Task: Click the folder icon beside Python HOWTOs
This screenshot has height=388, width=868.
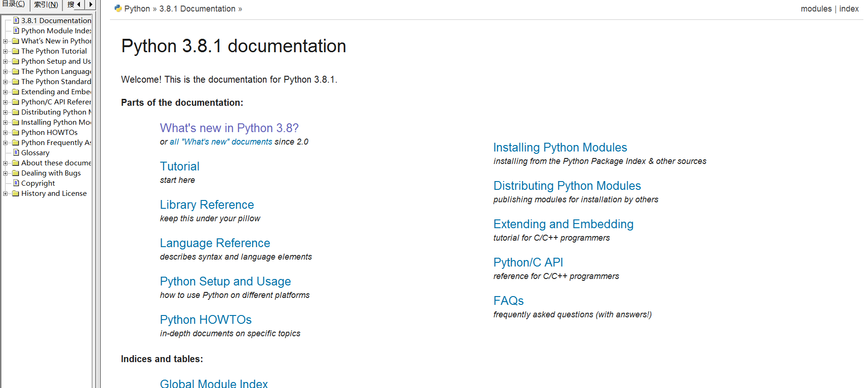Action: (x=15, y=133)
